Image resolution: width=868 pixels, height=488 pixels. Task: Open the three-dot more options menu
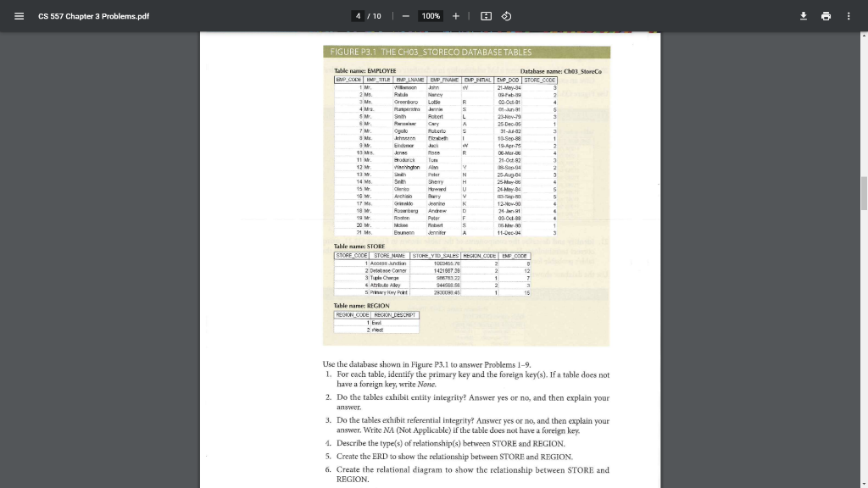click(849, 15)
